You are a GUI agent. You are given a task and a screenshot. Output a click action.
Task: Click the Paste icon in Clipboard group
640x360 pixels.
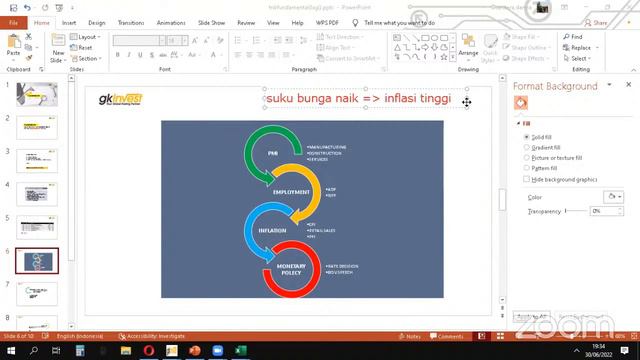[x=13, y=42]
